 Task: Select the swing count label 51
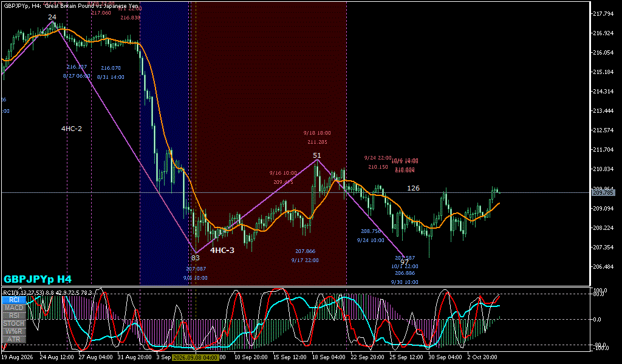click(316, 156)
